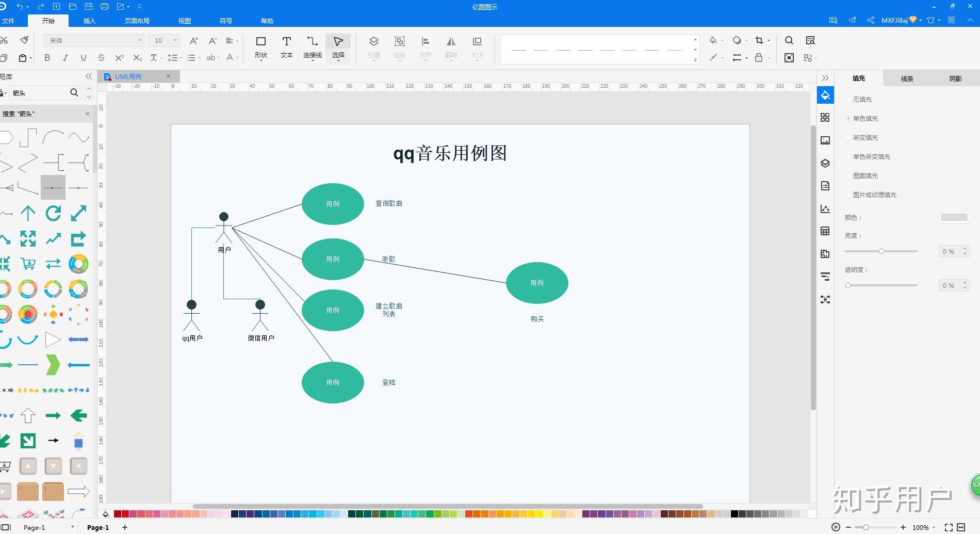Click the Undo arrow in title bar
The height and width of the screenshot is (534, 980).
(x=20, y=7)
